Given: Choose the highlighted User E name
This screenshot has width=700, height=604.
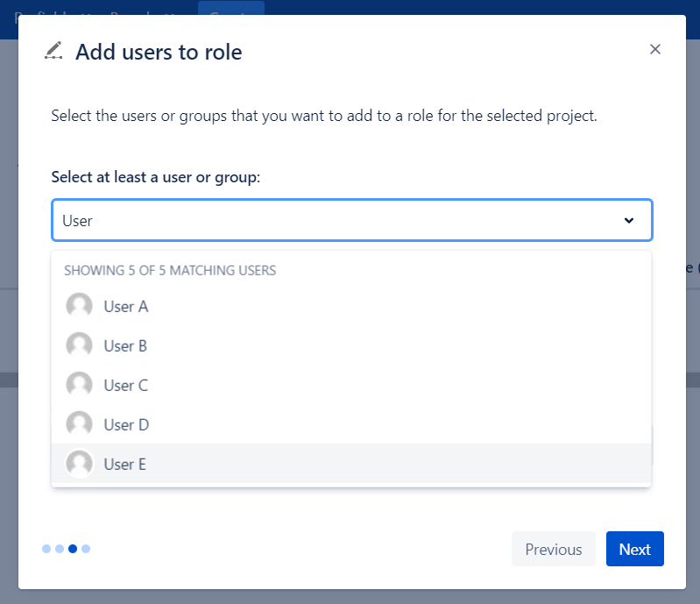Looking at the screenshot, I should 125,465.
